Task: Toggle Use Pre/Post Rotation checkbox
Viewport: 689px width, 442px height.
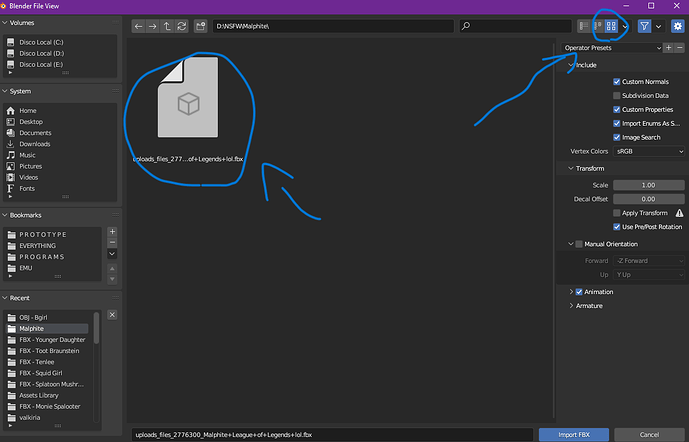Action: pos(616,227)
